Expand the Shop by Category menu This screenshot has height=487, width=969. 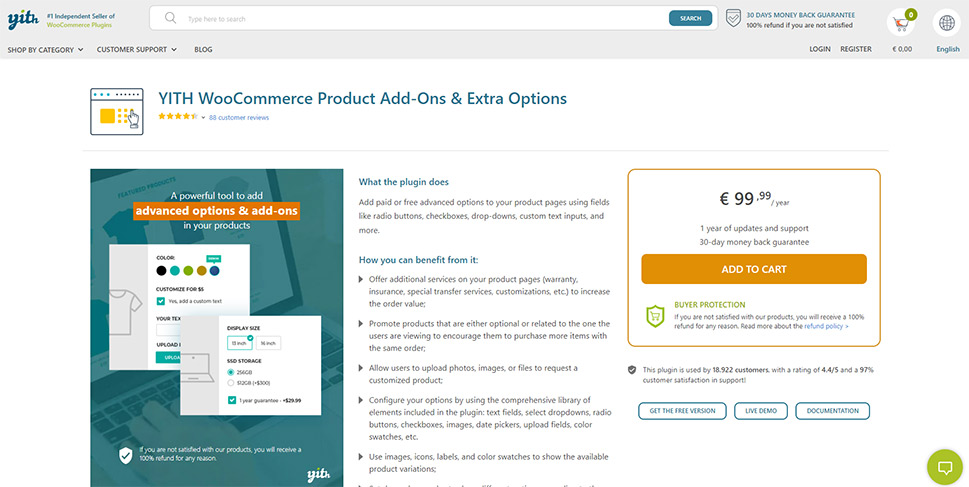(x=45, y=49)
